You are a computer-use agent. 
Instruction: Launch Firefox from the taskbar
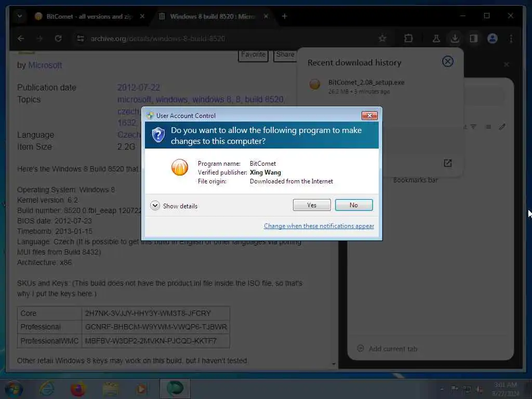pos(78,389)
